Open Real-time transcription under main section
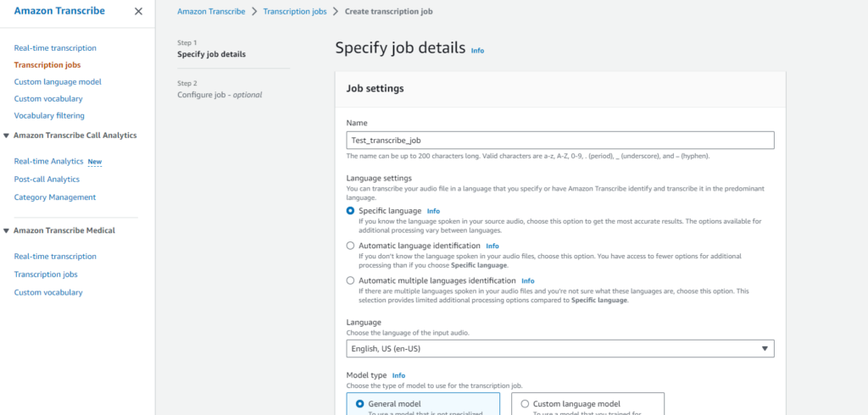 [55, 48]
